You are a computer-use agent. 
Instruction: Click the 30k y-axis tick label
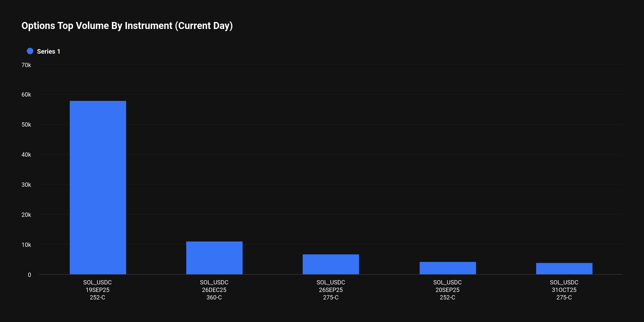coord(26,185)
